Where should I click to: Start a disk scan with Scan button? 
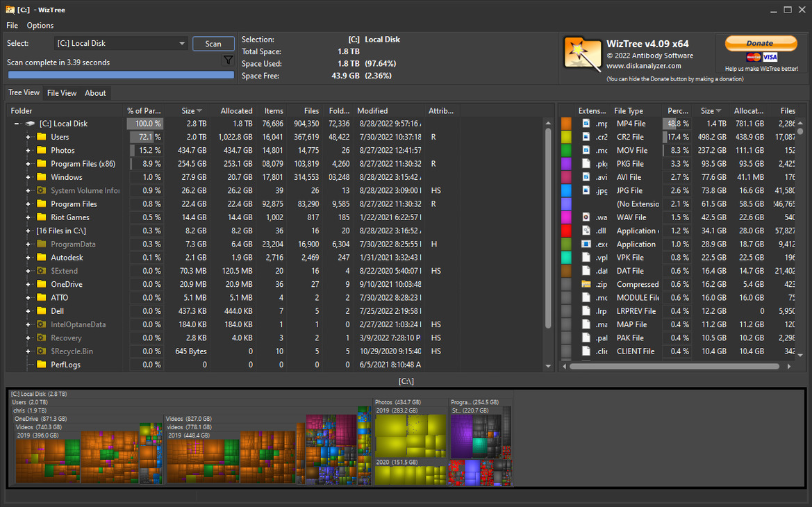213,44
